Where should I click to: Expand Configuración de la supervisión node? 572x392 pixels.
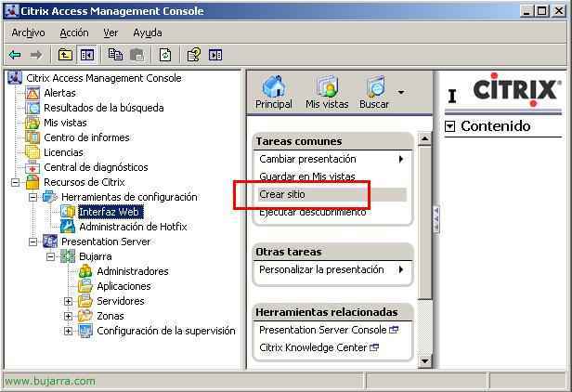68,331
